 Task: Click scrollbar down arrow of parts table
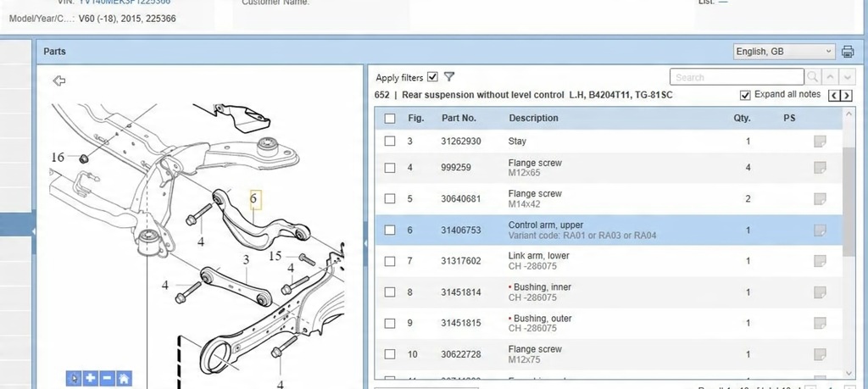click(849, 374)
